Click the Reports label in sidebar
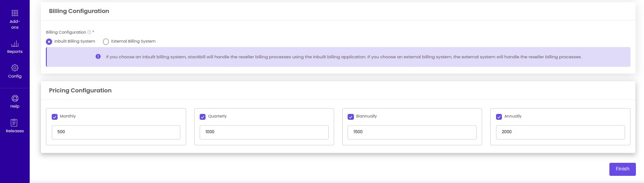 click(x=15, y=52)
